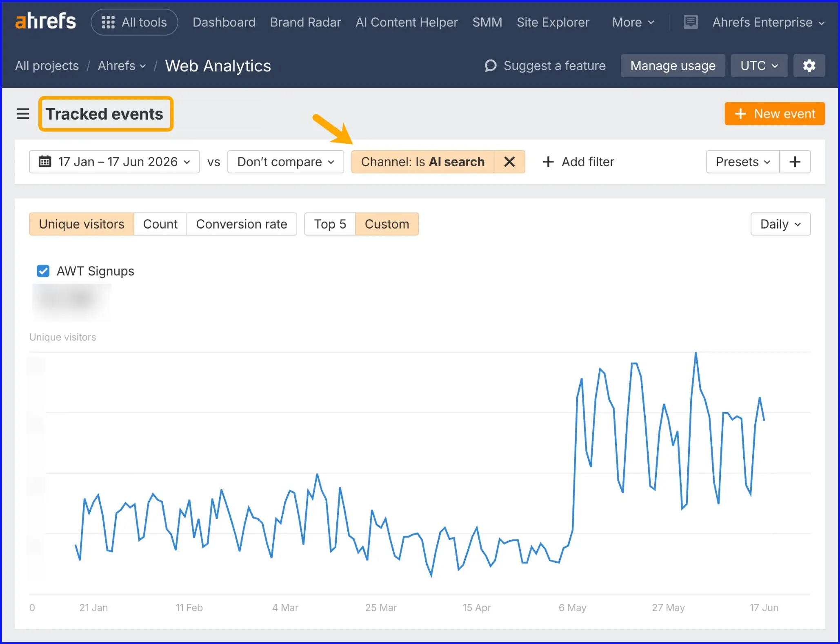This screenshot has width=840, height=644.
Task: Open the messages chat icon
Action: point(690,22)
